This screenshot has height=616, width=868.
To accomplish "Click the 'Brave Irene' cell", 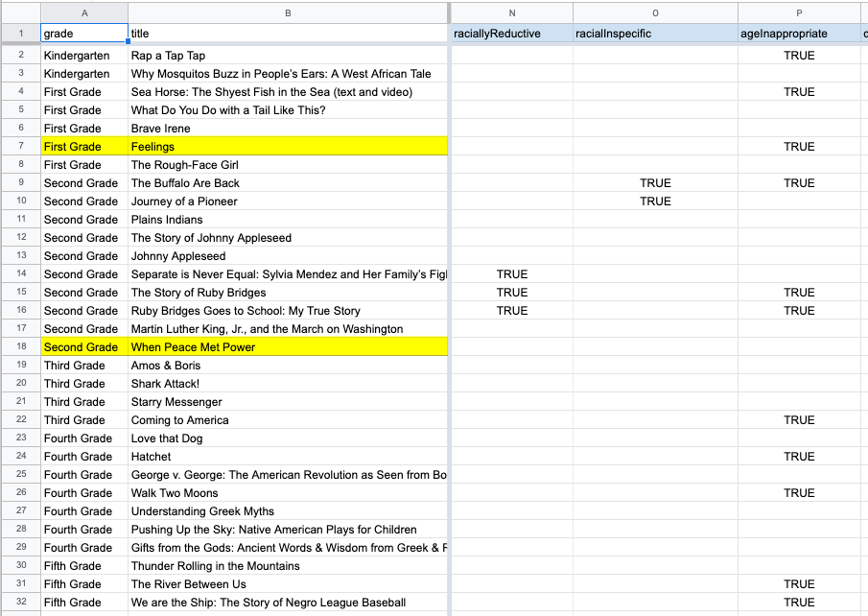I will point(288,129).
